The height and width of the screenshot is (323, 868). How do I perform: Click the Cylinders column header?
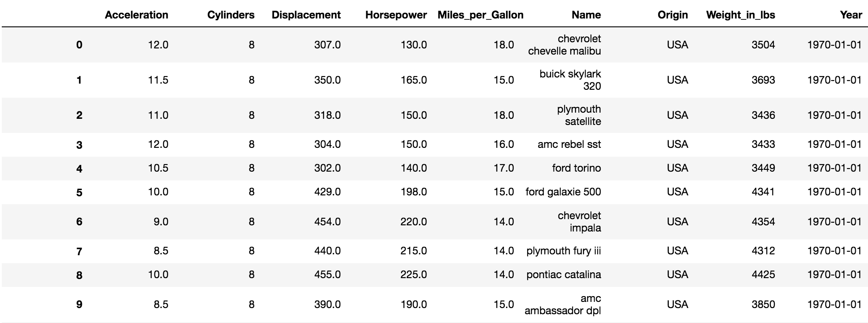coord(230,15)
